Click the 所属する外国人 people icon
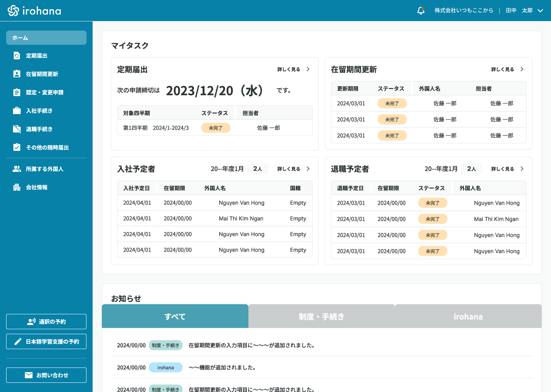This screenshot has width=551, height=392. (17, 169)
